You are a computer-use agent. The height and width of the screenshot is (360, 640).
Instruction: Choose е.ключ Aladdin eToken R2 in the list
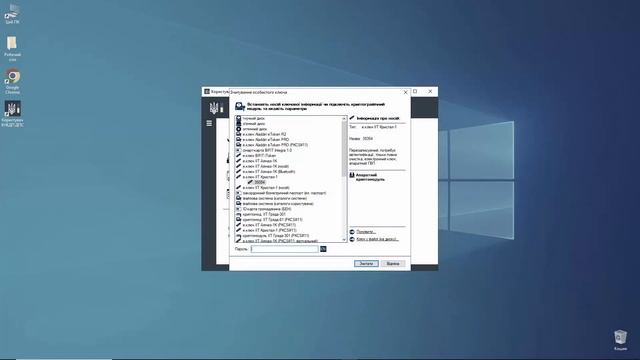click(264, 134)
